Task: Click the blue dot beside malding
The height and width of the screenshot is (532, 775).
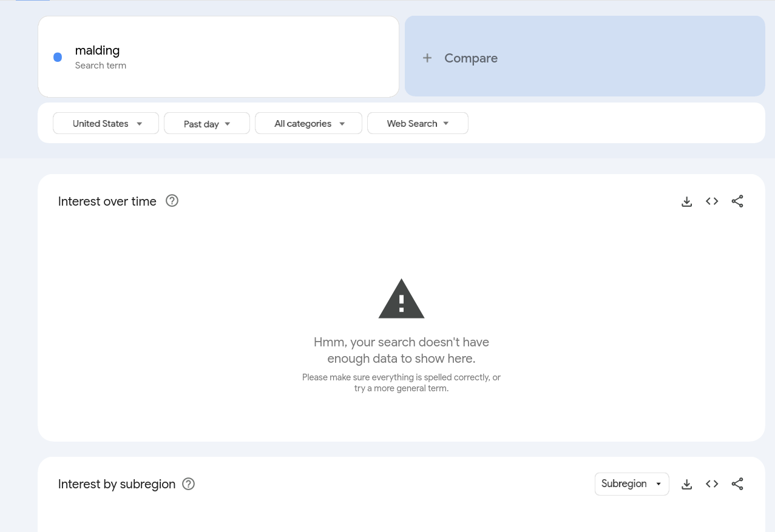Action: click(x=58, y=57)
